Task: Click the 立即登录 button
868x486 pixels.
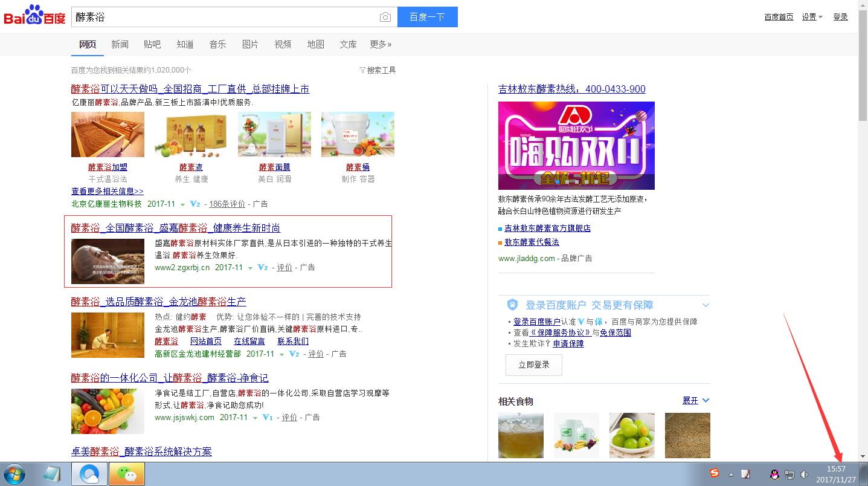Action: (x=534, y=365)
